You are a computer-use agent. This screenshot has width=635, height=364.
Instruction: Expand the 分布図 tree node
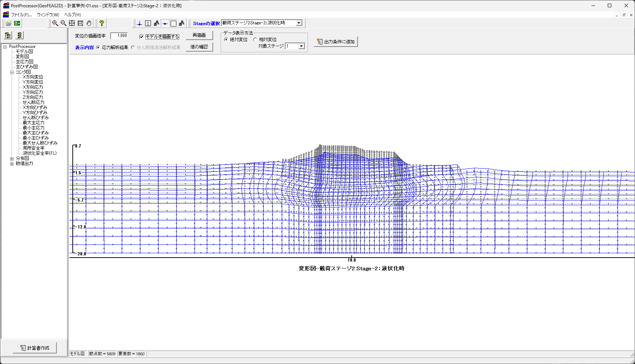[12, 159]
